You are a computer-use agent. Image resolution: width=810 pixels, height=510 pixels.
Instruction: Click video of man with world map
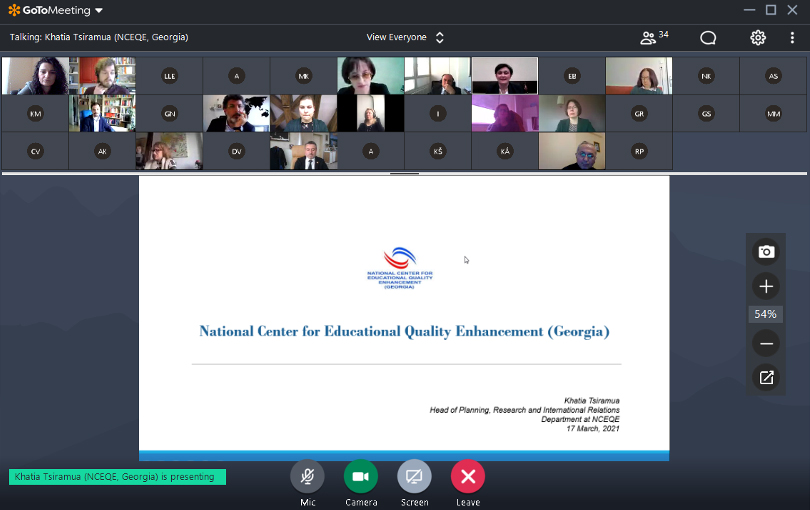pyautogui.click(x=237, y=114)
